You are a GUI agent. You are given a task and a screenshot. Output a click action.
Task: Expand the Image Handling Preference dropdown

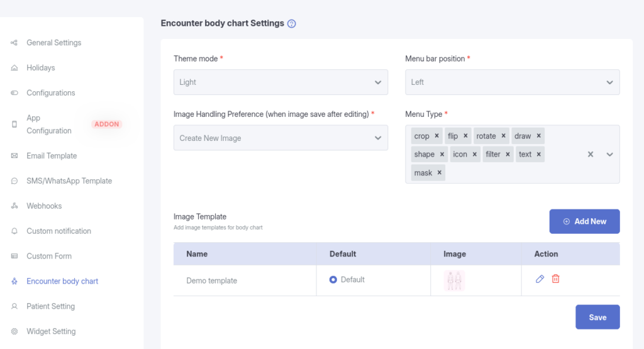point(280,138)
